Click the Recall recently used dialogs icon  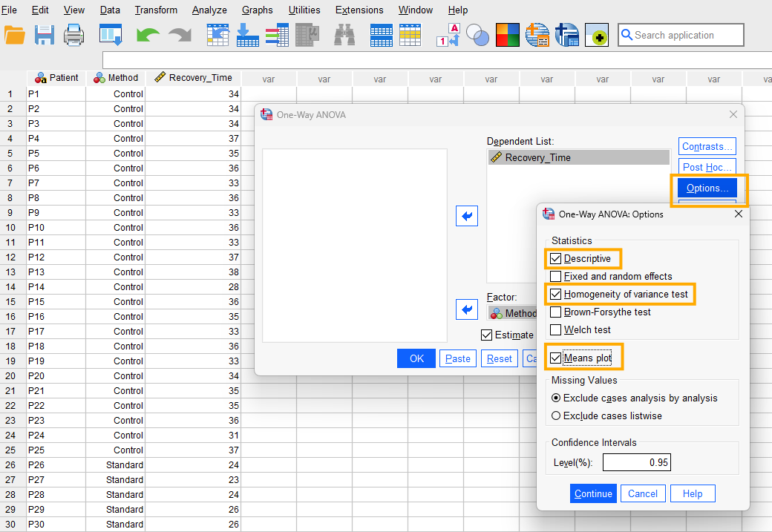coord(111,35)
